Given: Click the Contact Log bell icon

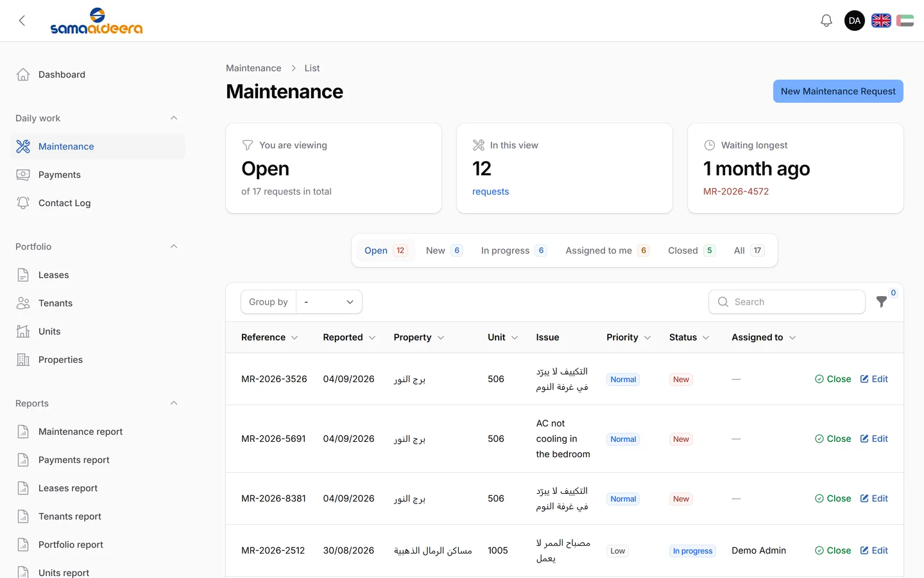Looking at the screenshot, I should [x=23, y=203].
